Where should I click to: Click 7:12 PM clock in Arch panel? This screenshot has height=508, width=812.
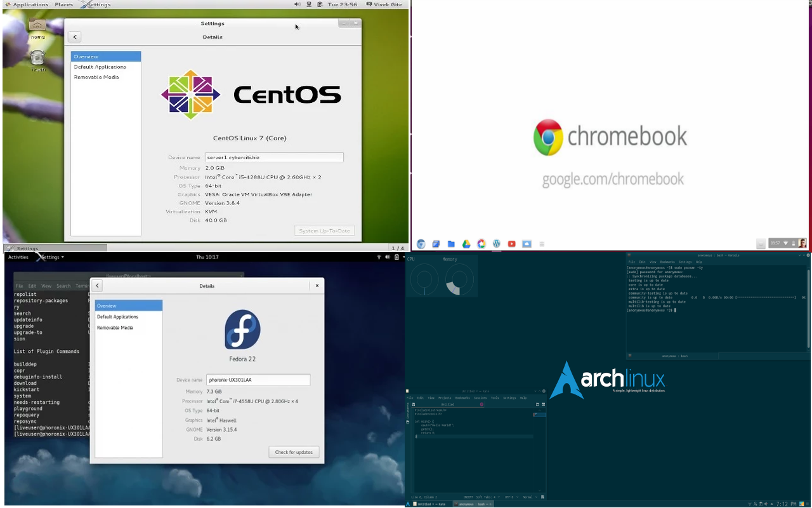coord(786,504)
